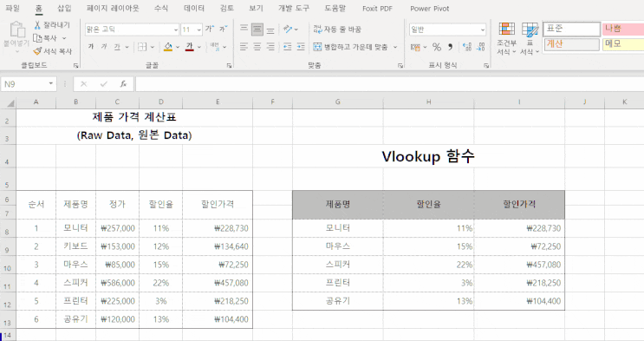Expand the borders dropdown arrow
Viewport: 644px width, 341px height.
[x=152, y=47]
